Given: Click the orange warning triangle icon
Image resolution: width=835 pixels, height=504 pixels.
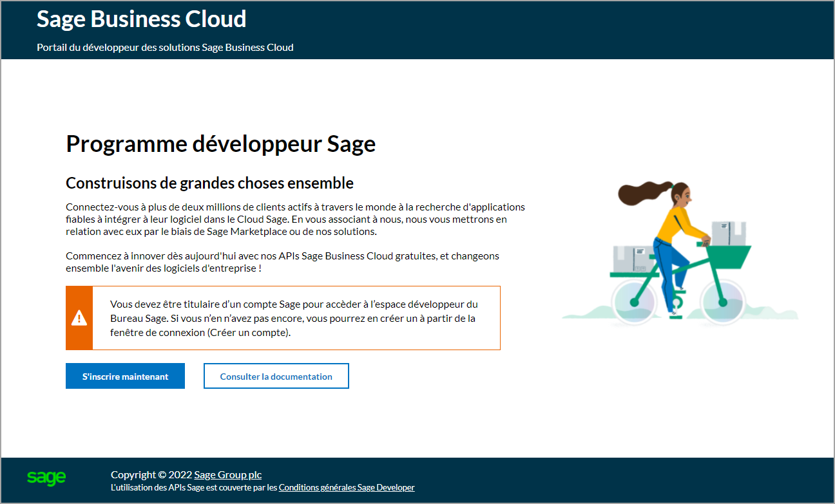Looking at the screenshot, I should (x=79, y=317).
